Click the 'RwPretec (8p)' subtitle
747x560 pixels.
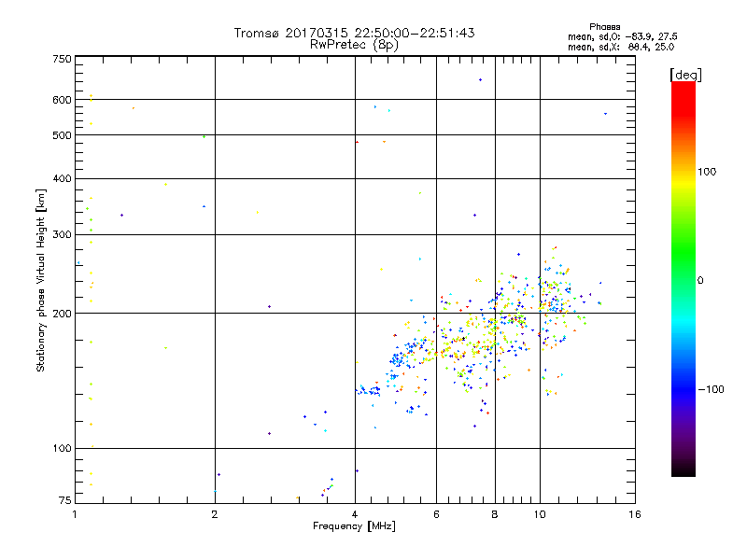(355, 45)
